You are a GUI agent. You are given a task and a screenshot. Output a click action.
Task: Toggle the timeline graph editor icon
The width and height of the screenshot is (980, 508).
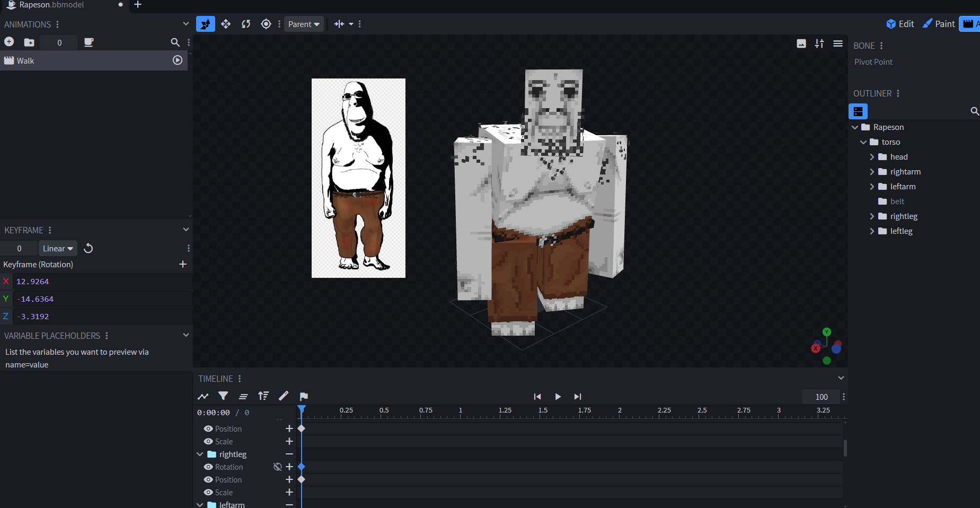coord(203,396)
